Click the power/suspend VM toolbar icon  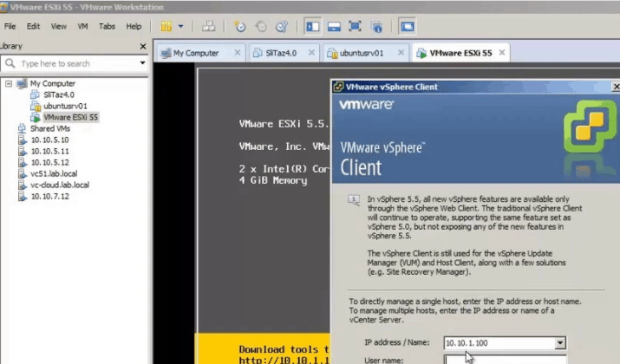pos(166,27)
